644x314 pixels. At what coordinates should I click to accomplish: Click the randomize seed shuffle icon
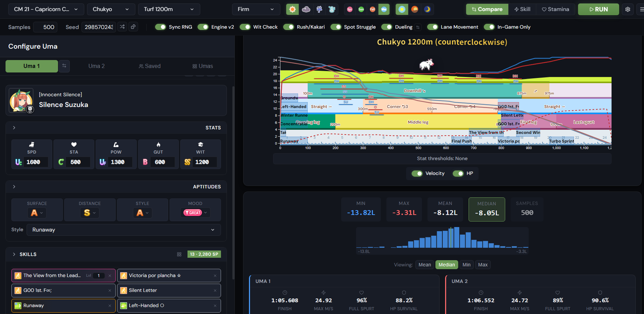[122, 27]
